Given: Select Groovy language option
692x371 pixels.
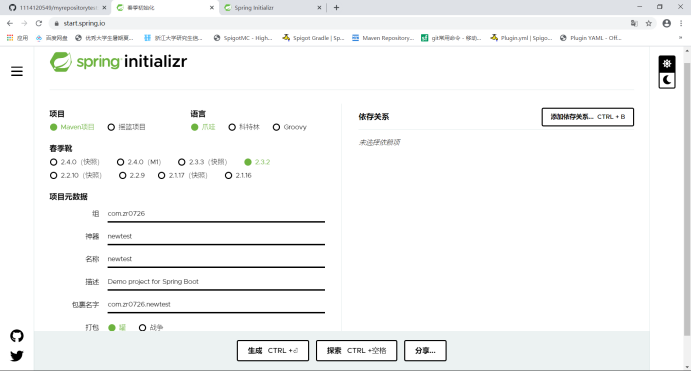Looking at the screenshot, I should [x=290, y=127].
